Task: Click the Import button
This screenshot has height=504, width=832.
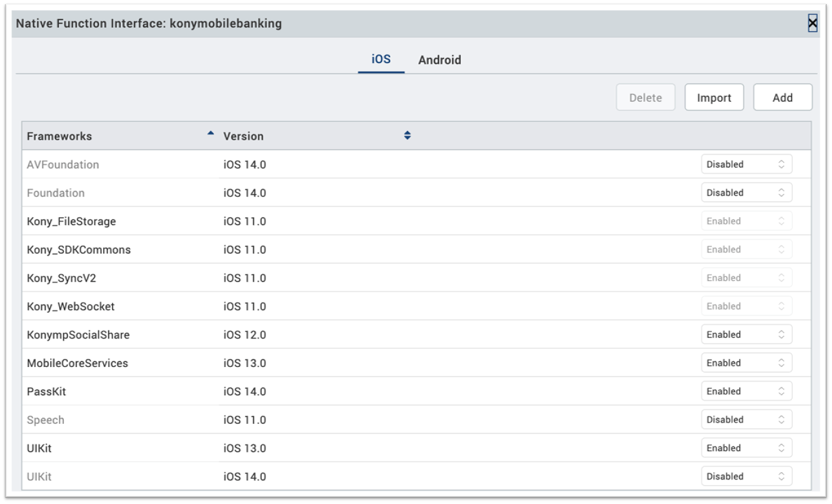Action: click(x=714, y=98)
